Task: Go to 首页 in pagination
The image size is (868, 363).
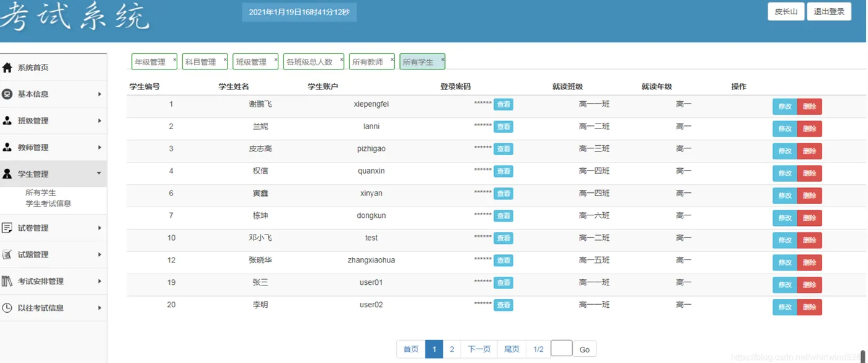Action: (411, 349)
